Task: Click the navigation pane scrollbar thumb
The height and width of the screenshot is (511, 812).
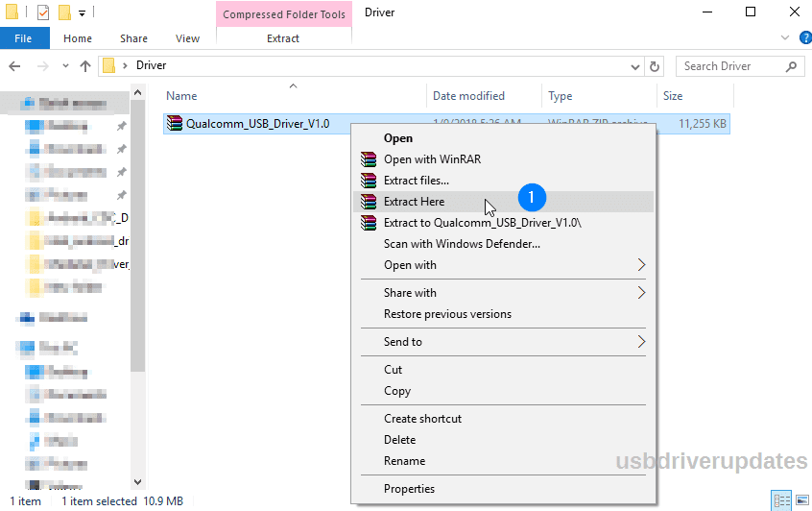Action: (138, 235)
